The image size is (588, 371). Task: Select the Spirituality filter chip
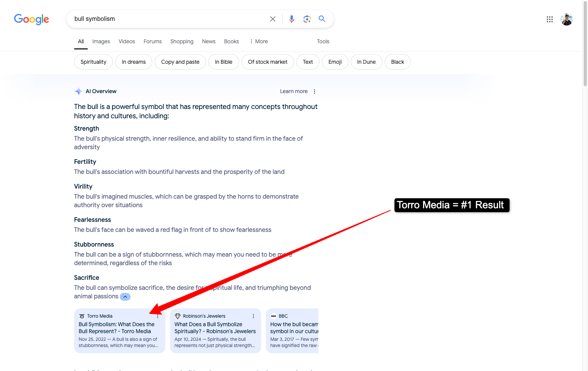click(93, 62)
